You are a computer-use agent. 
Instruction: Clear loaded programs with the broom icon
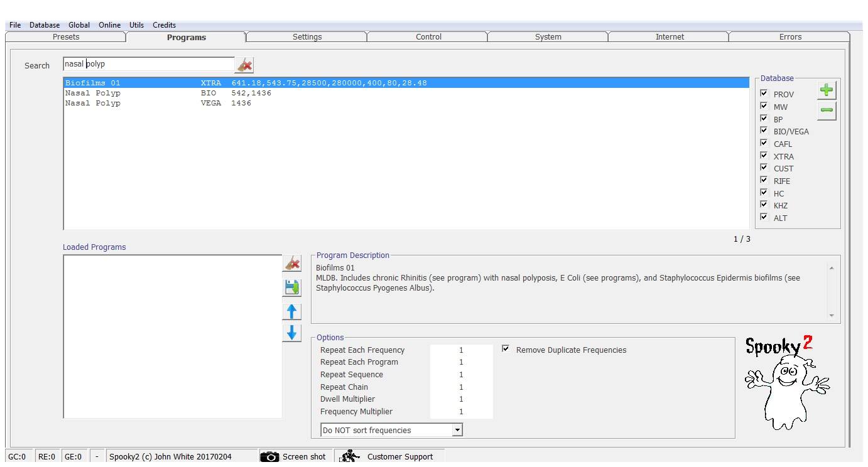tap(292, 263)
